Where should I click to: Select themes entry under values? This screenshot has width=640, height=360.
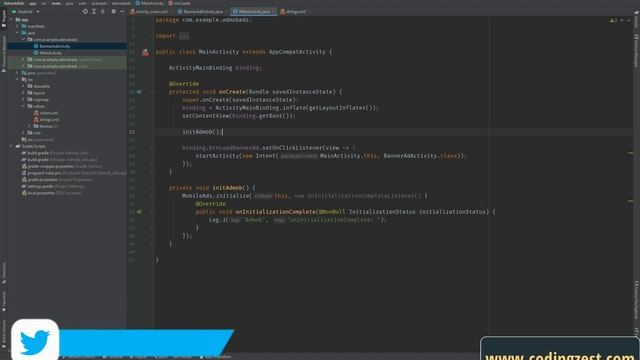click(x=46, y=126)
